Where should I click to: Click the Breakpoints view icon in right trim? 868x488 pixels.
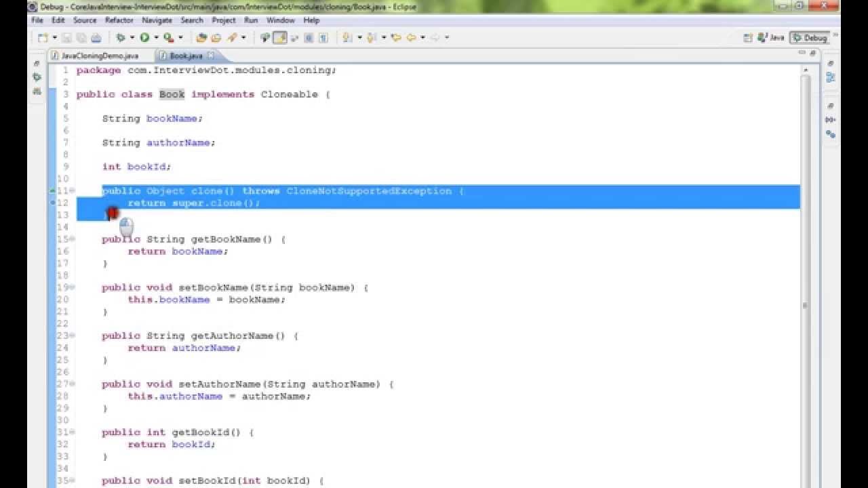tap(831, 134)
